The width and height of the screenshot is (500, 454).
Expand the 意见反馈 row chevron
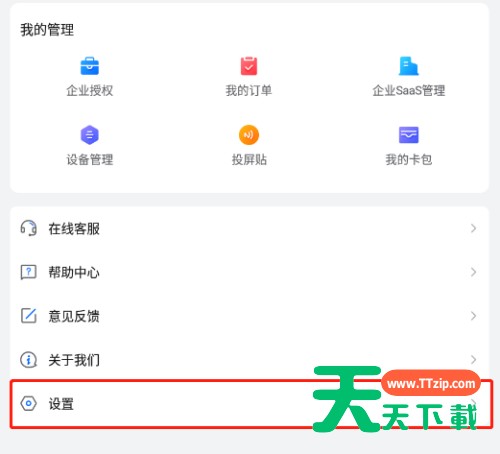pos(473,316)
